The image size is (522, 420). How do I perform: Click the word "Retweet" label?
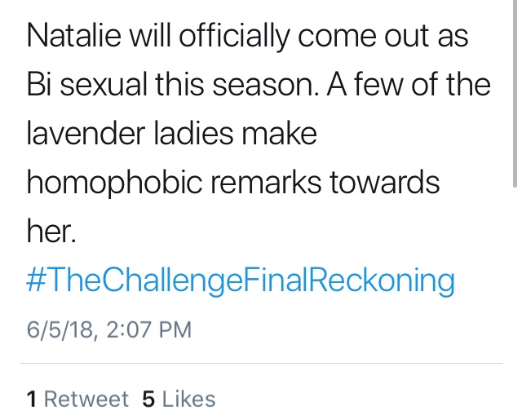[86, 399]
